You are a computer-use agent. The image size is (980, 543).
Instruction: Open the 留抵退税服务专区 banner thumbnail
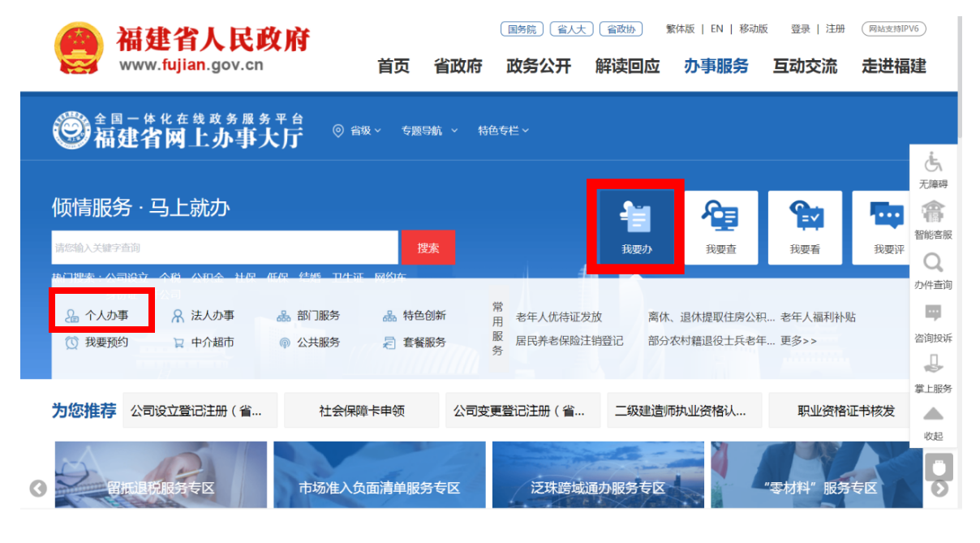click(161, 475)
